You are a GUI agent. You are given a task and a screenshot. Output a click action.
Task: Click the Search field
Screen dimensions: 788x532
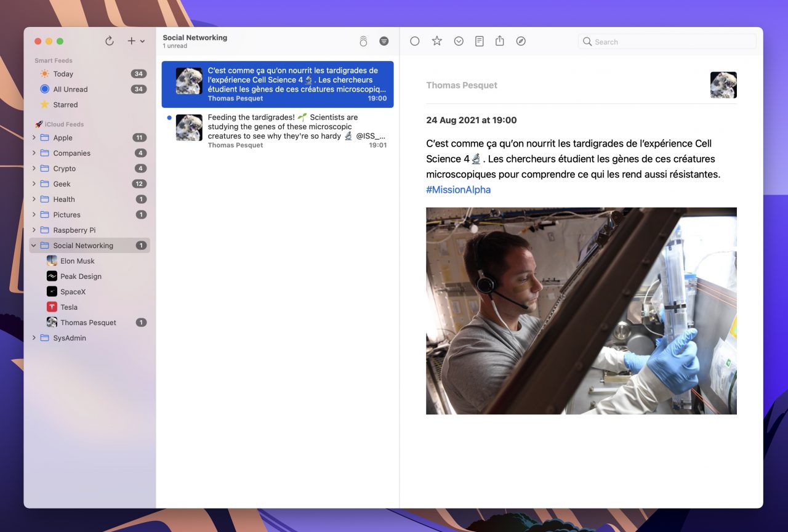tap(667, 41)
